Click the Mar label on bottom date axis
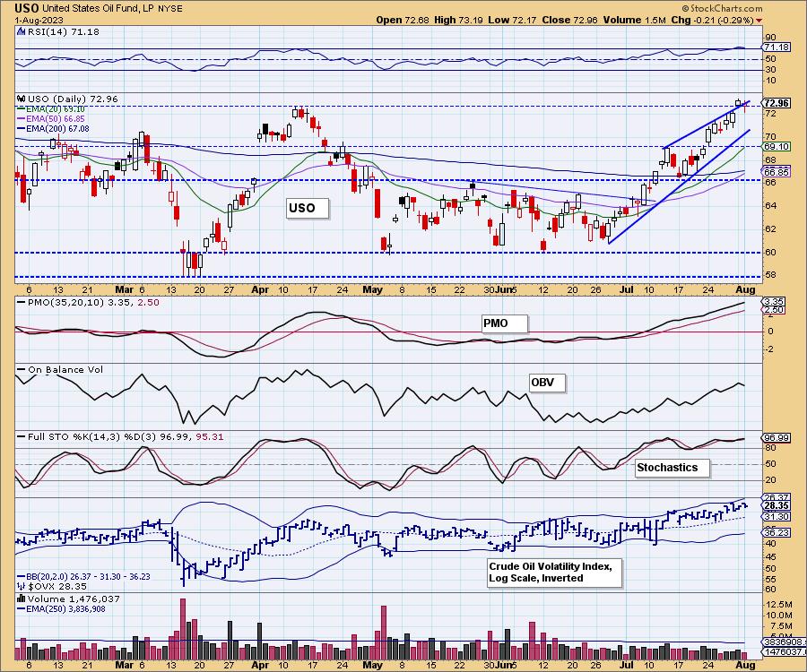The height and width of the screenshot is (672, 807). [x=124, y=665]
